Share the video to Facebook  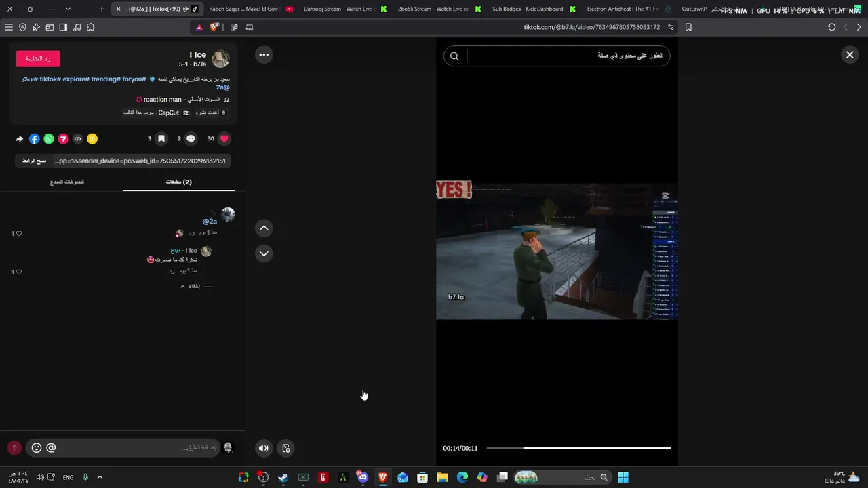pos(35,139)
